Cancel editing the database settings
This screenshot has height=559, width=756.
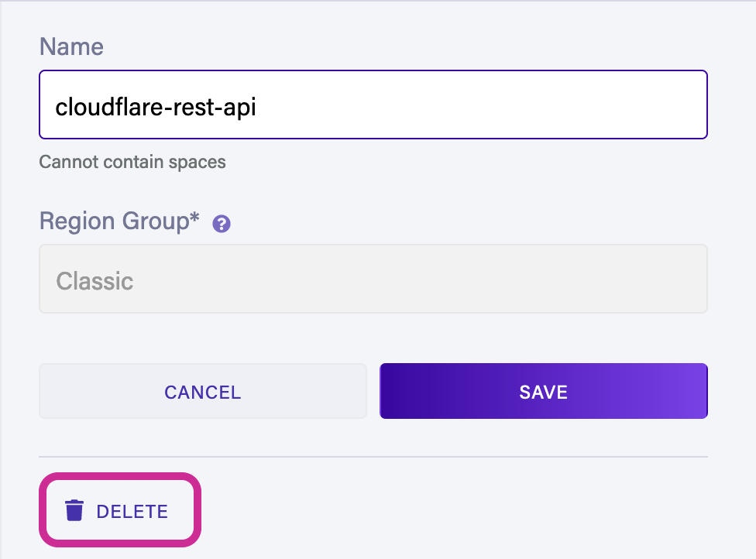(x=202, y=391)
